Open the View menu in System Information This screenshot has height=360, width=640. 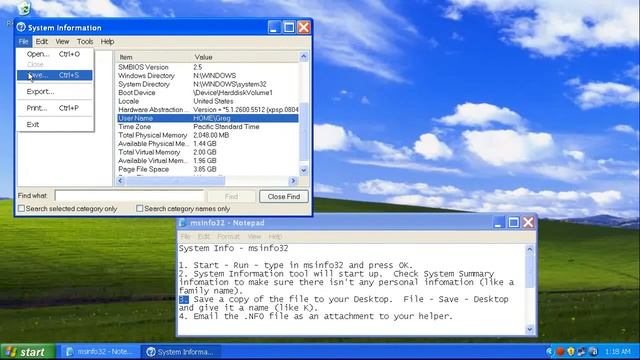click(x=62, y=42)
